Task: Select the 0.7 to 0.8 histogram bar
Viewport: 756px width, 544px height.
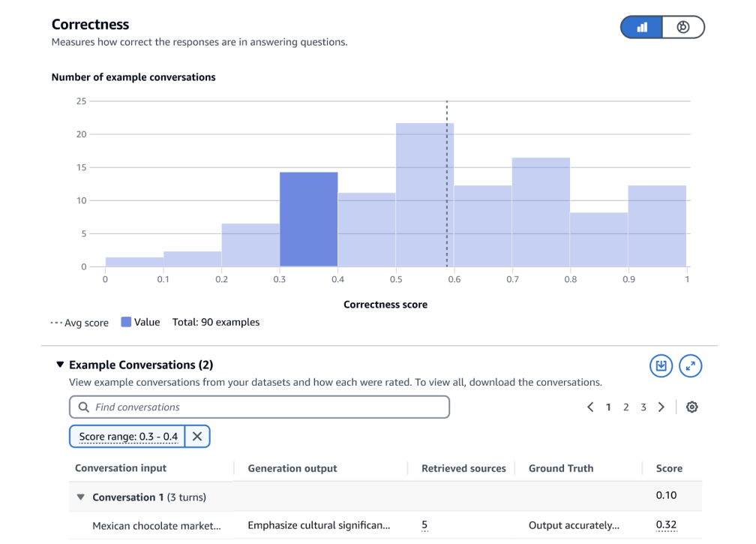Action: pyautogui.click(x=541, y=212)
